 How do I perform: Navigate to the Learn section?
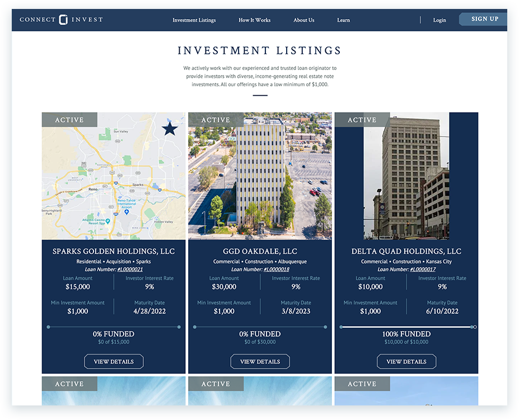tap(343, 20)
